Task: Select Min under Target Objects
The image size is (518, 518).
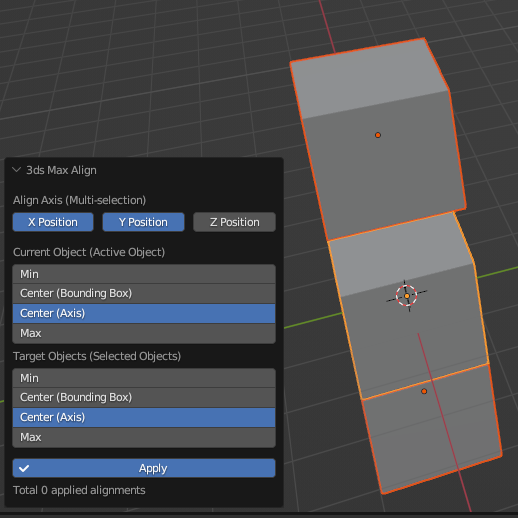Action: [144, 378]
